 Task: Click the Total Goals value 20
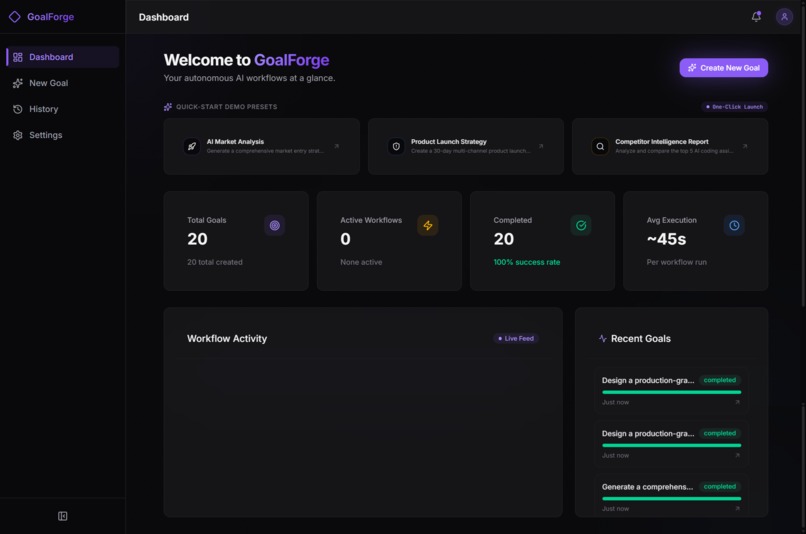(197, 239)
